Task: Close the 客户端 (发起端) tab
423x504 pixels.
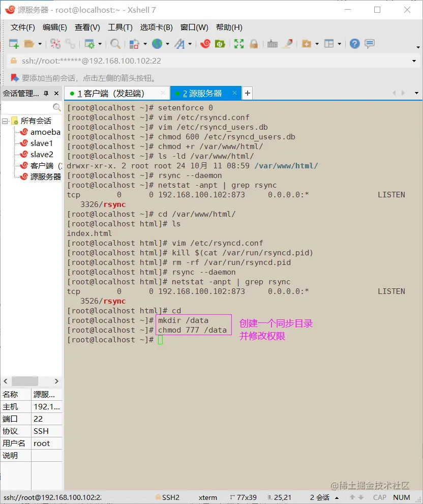Action: point(163,93)
